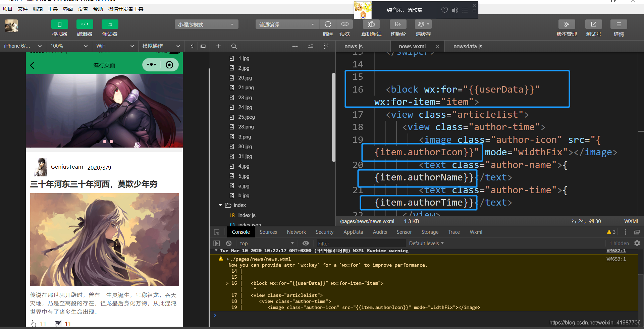The height and width of the screenshot is (329, 644).
Task: Open the 项目 menu
Action: click(x=7, y=9)
